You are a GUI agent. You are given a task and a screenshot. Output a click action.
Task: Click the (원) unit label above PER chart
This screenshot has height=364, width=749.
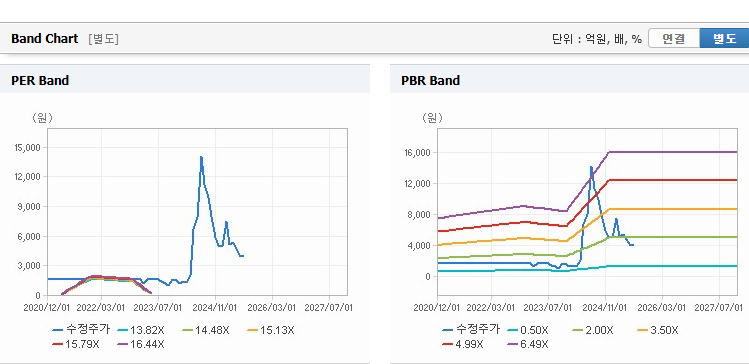tap(43, 118)
